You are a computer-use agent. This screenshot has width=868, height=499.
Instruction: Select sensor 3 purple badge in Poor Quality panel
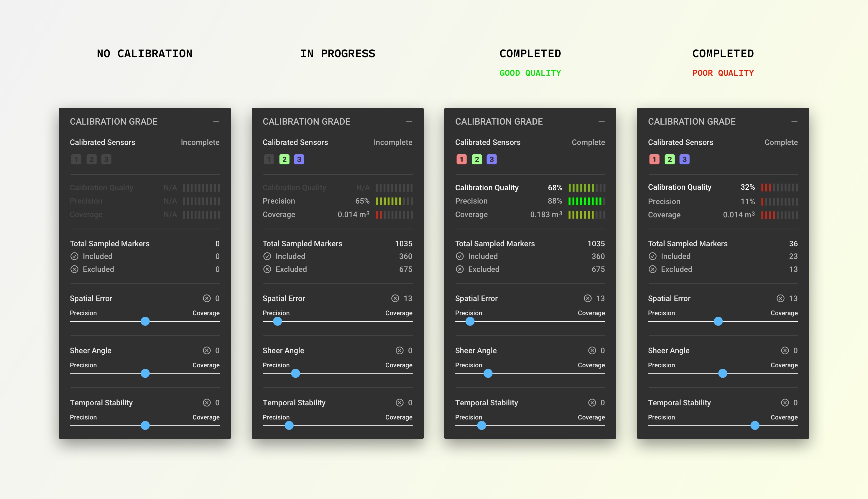685,159
